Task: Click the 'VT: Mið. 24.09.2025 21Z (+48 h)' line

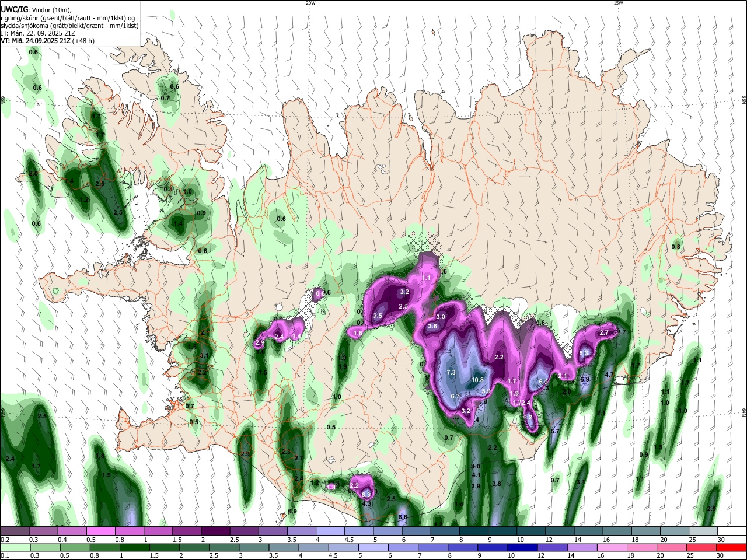Action: point(47,41)
